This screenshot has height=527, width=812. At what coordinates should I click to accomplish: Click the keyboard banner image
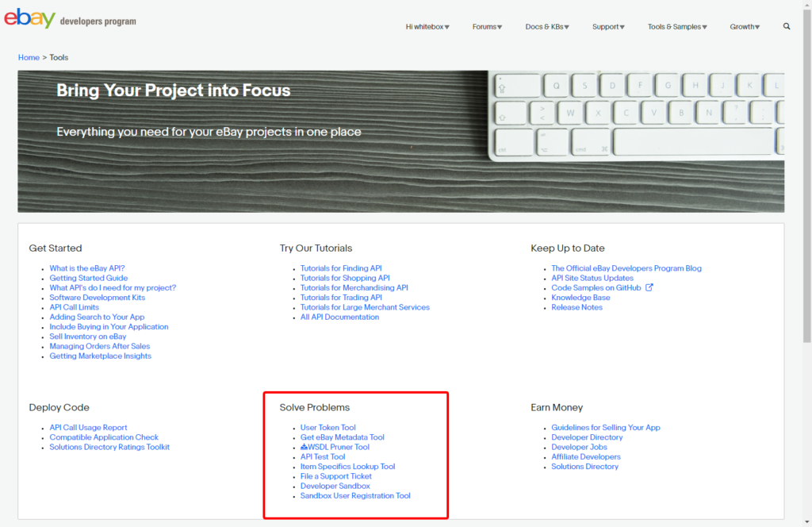(400, 141)
